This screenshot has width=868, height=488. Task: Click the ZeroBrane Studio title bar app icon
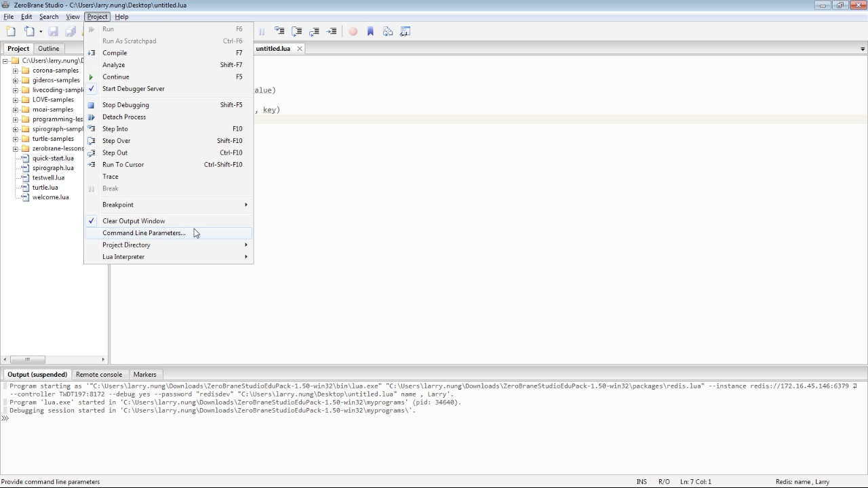[x=6, y=5]
